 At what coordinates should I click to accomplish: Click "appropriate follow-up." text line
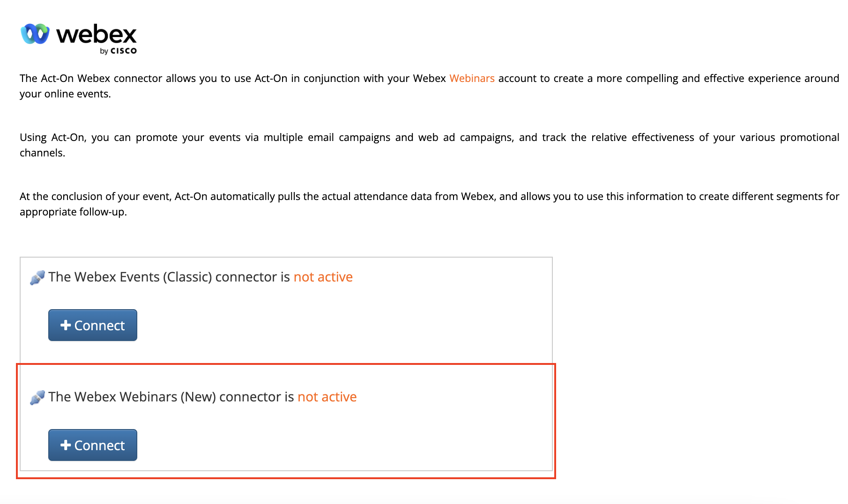click(73, 212)
